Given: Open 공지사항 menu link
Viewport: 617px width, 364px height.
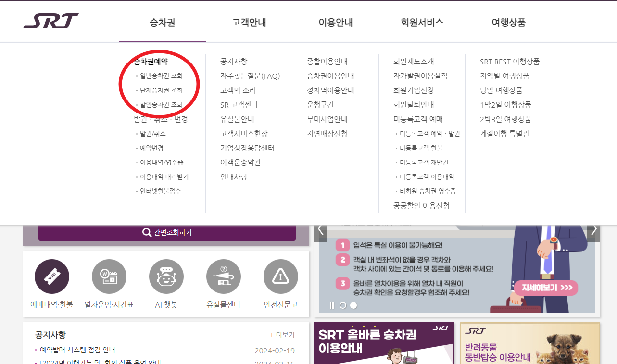Looking at the screenshot, I should [x=234, y=62].
